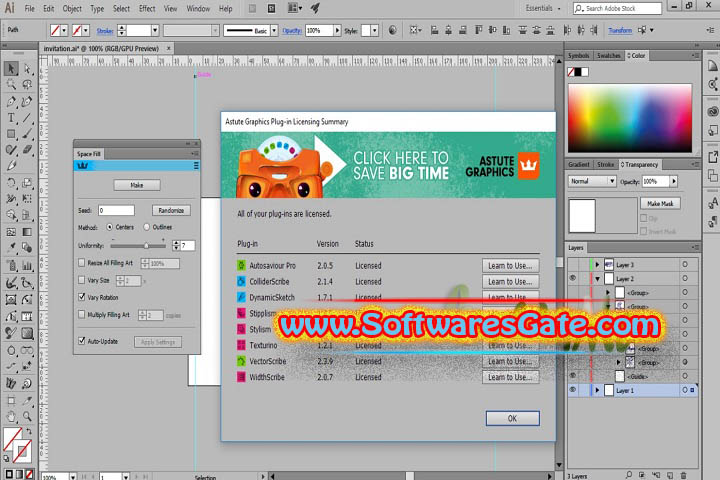Delete selection with Layers panel trash icon
720x480 pixels.
683,475
